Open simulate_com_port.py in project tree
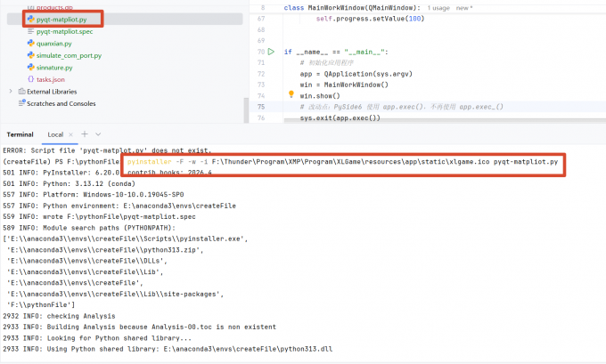 pyautogui.click(x=69, y=55)
